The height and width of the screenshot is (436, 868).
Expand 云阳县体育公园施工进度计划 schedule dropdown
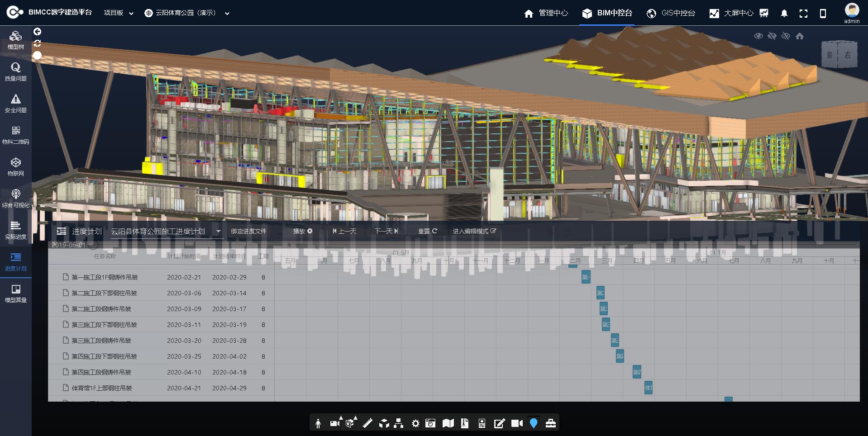pyautogui.click(x=218, y=232)
